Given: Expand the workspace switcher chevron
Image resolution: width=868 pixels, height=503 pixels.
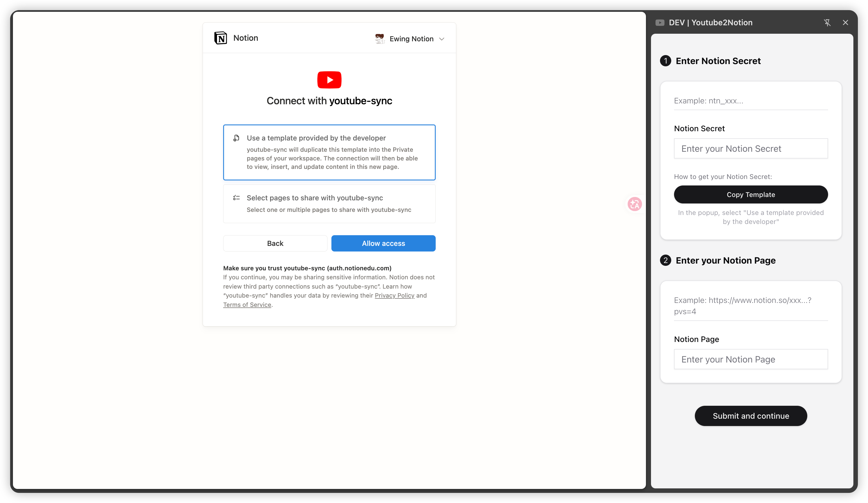Looking at the screenshot, I should [x=442, y=39].
